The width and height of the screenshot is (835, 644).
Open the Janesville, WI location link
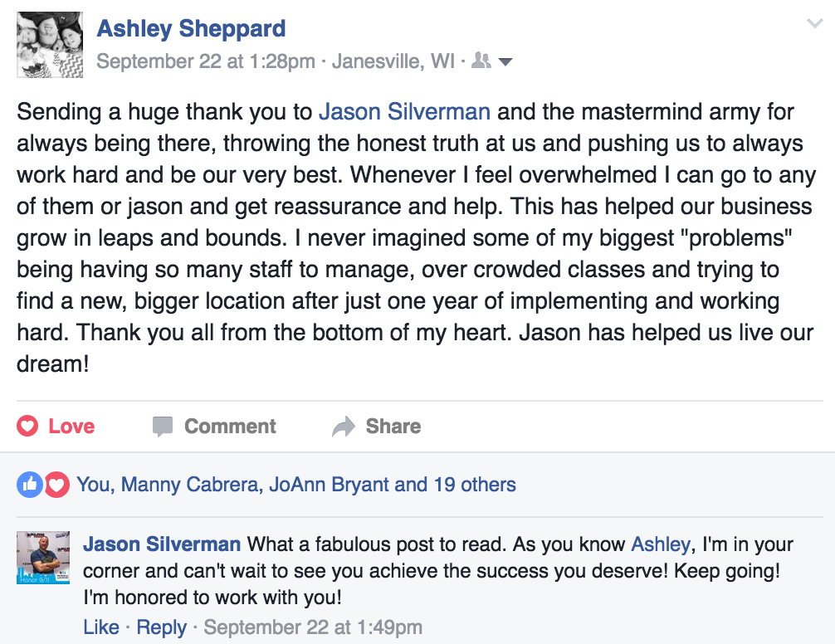tap(393, 61)
